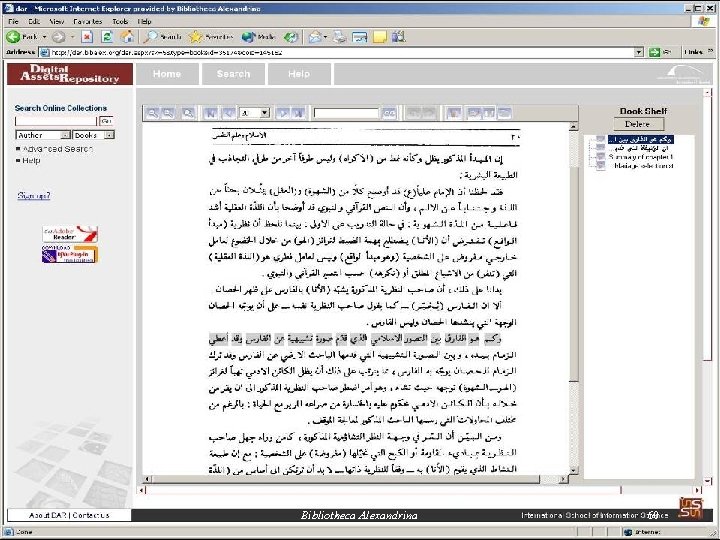
Task: Click the yellow Discuss note icon
Action: pyautogui.click(x=379, y=37)
